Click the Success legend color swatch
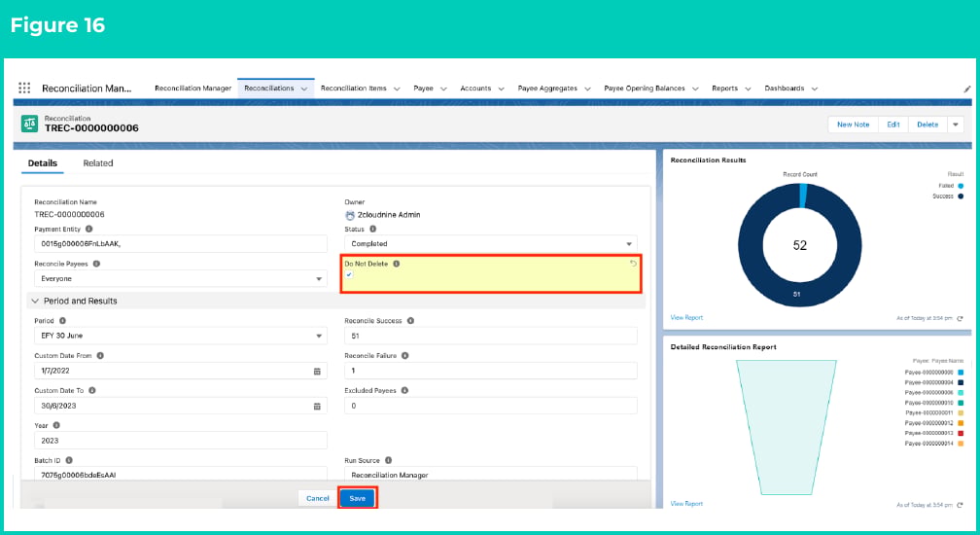The image size is (980, 535). [x=961, y=196]
